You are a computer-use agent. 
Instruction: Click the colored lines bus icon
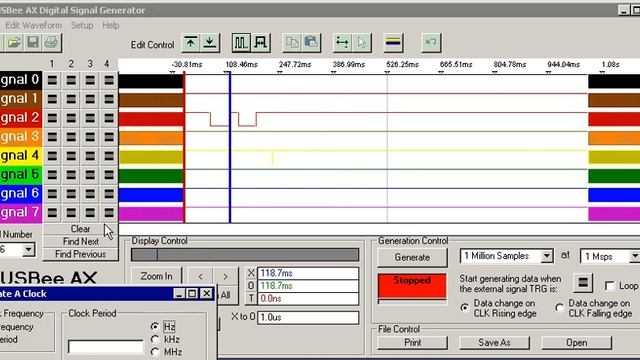(393, 42)
